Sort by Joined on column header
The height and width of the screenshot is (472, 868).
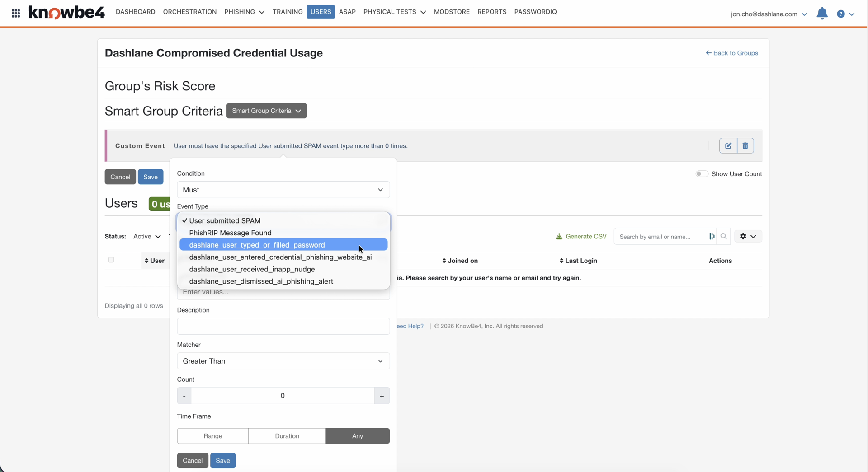point(460,261)
